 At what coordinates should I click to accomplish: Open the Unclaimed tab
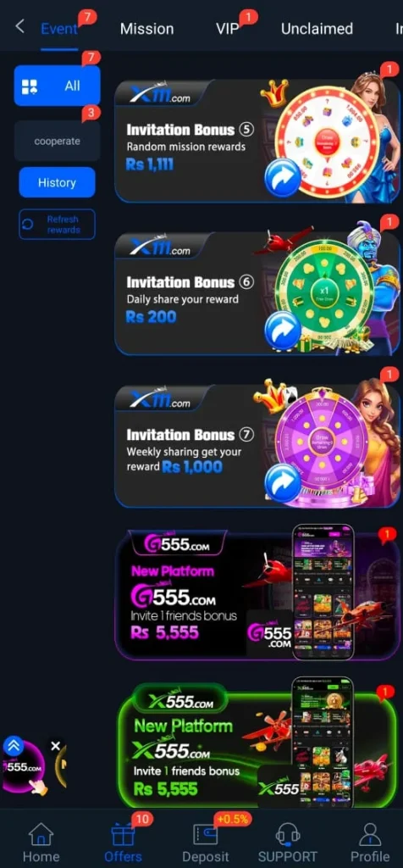[317, 29]
